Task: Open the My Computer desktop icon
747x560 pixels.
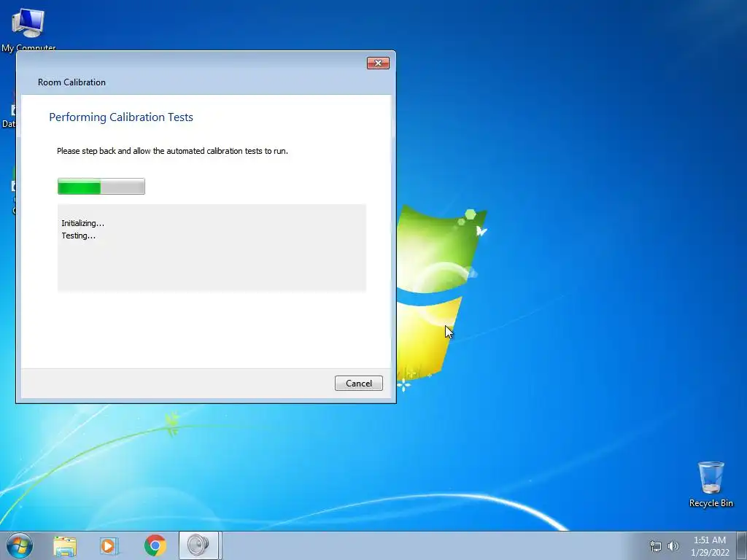Action: [x=28, y=29]
